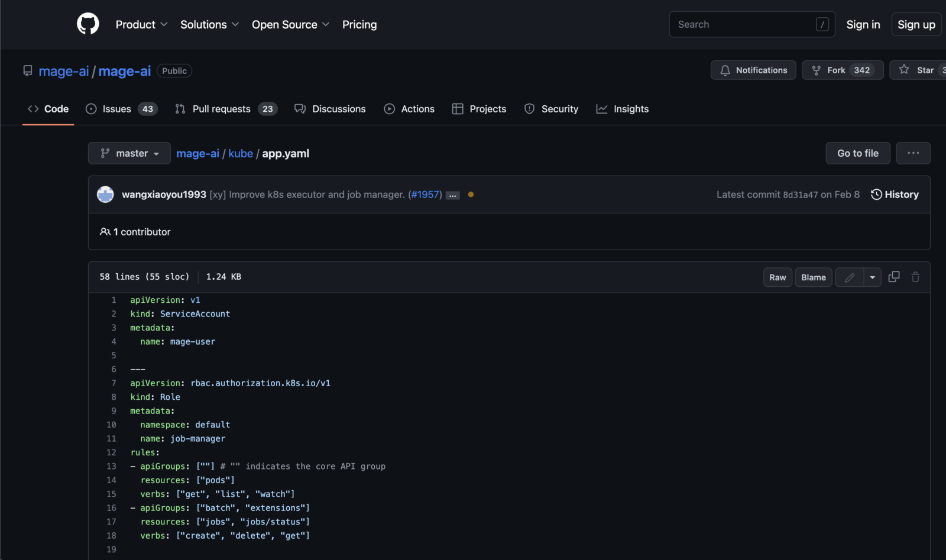Click the Go to file button

click(857, 153)
